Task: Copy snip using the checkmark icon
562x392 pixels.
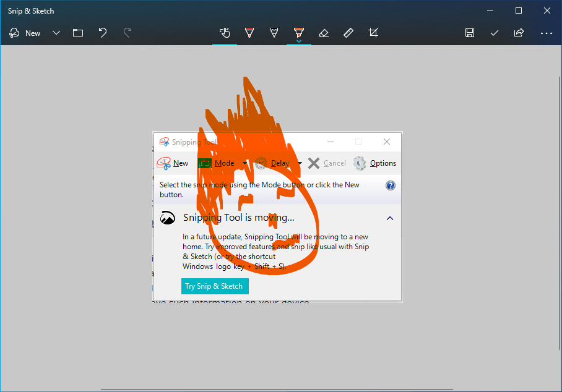Action: coord(495,33)
